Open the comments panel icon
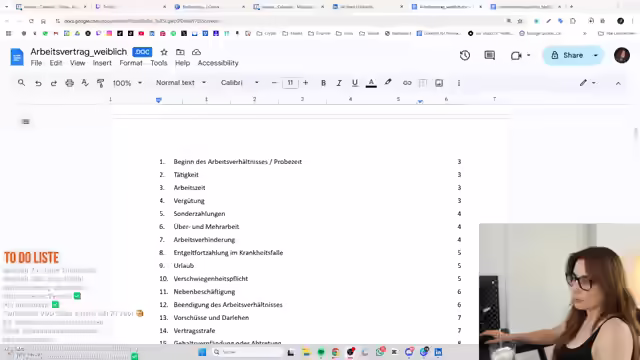 [x=489, y=56]
